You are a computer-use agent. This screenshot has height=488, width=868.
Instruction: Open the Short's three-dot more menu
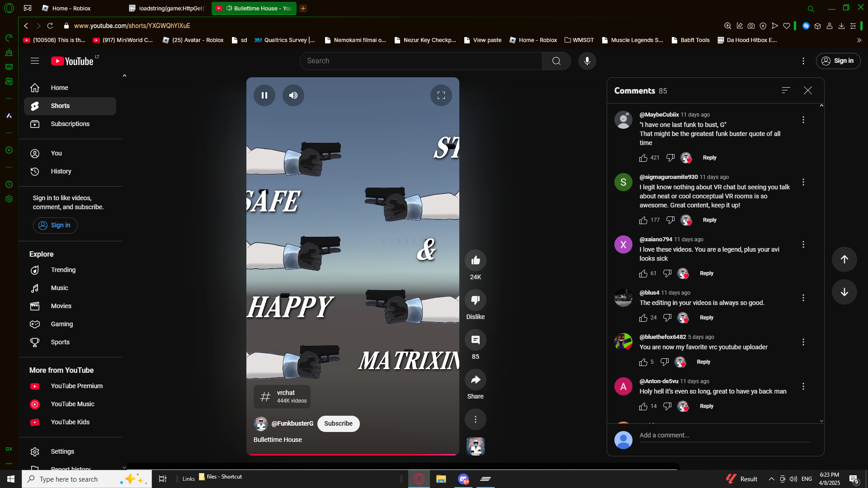point(475,419)
